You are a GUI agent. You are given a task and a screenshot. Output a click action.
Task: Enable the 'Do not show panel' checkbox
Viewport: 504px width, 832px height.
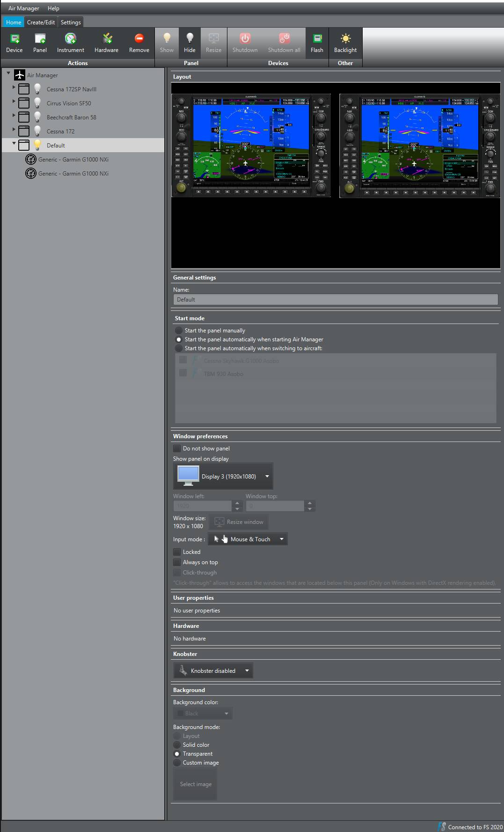coord(177,449)
